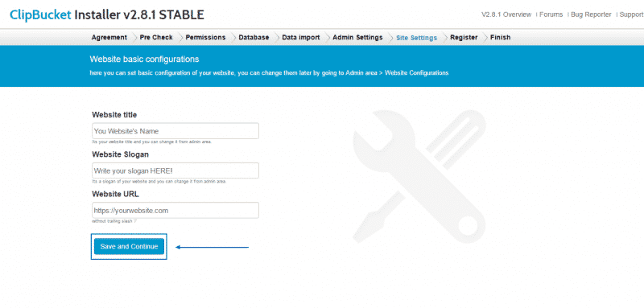Select the Admin Settings step
Image resolution: width=644 pixels, height=308 pixels.
[357, 37]
